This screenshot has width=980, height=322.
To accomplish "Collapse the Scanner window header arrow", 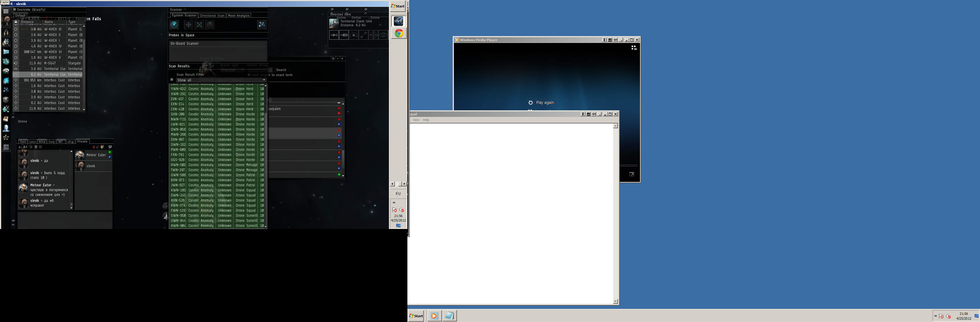I will coord(185,10).
